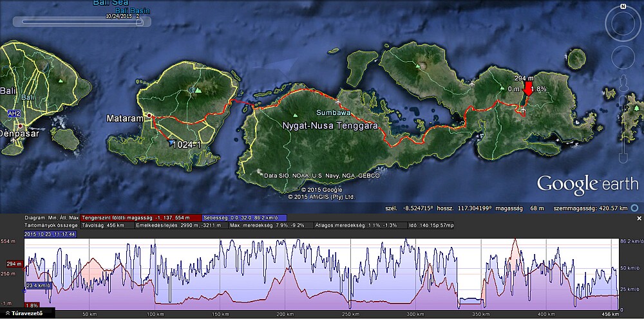Click the North compass indicator
The image size is (644, 319).
tap(622, 6)
